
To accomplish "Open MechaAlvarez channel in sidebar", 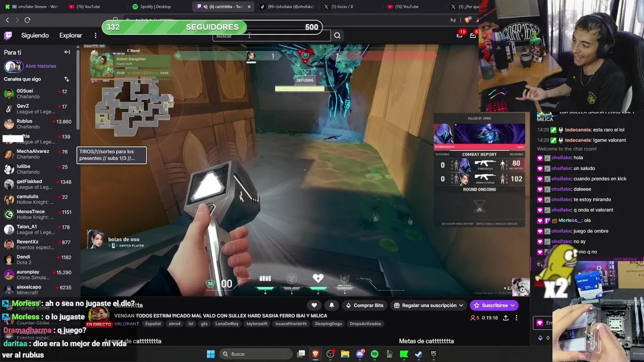I will pos(38,154).
